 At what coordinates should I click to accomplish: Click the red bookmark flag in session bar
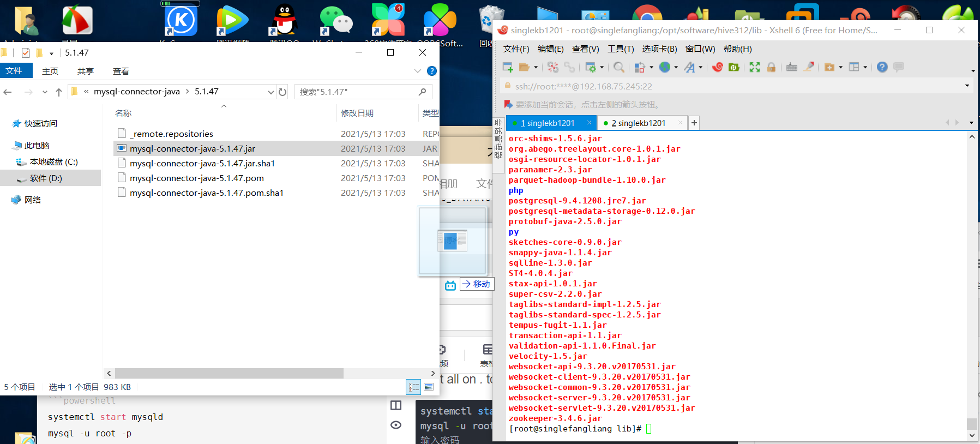click(508, 104)
